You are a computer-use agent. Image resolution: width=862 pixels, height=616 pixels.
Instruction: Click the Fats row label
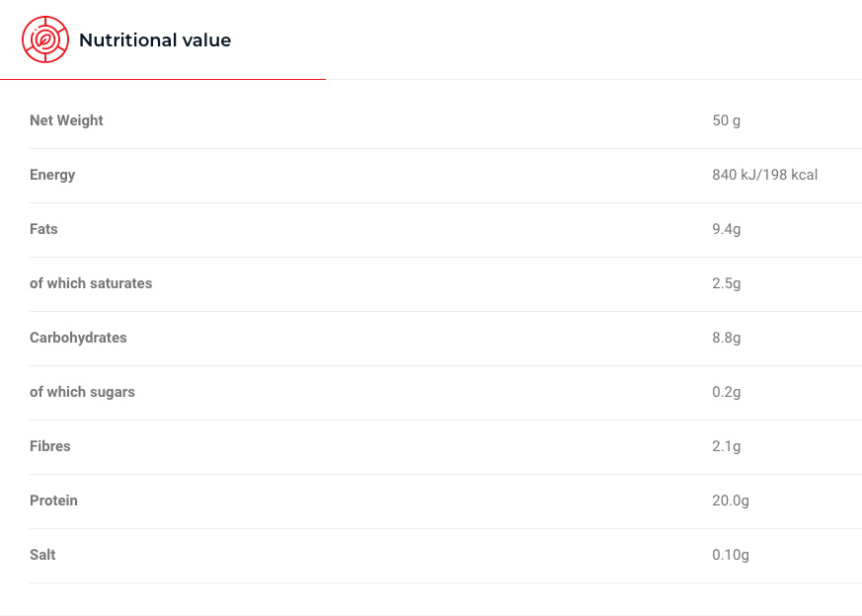tap(43, 229)
